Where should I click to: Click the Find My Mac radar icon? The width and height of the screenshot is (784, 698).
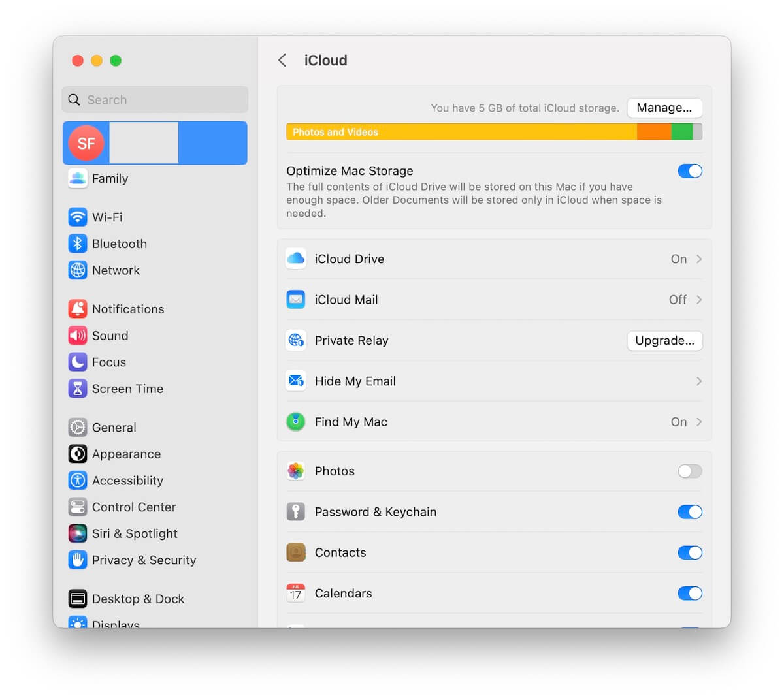point(296,422)
